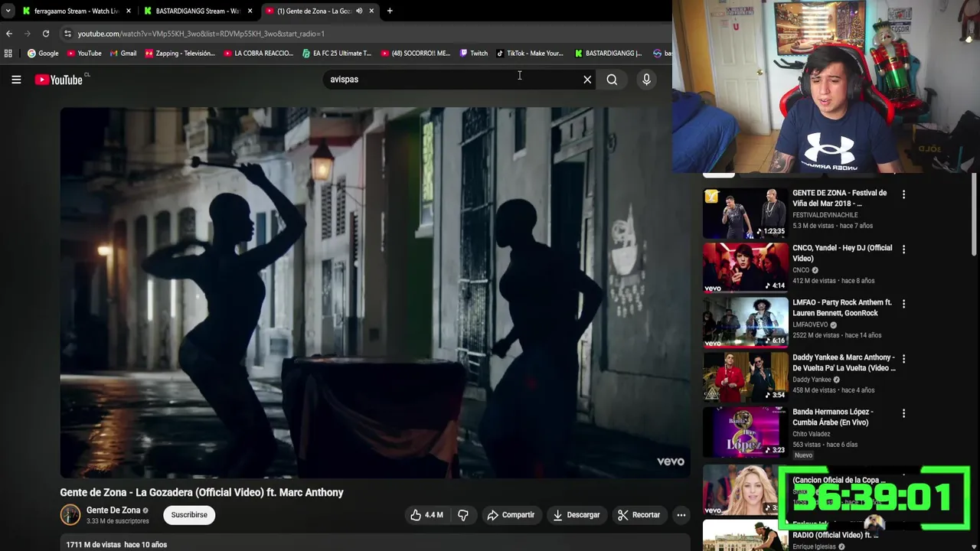Open options menu for CNCO Hey DJ video
This screenshot has width=980, height=551.
pos(903,249)
